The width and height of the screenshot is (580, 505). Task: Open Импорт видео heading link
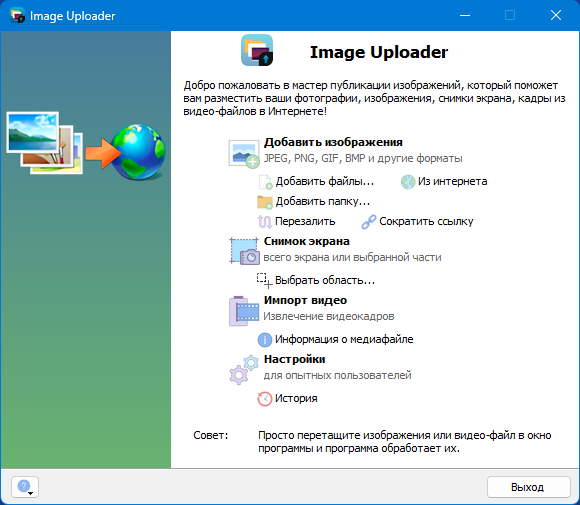pos(306,300)
